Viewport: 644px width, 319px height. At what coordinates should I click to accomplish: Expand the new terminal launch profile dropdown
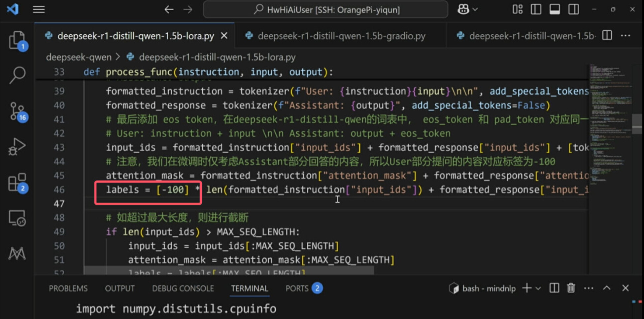click(538, 288)
